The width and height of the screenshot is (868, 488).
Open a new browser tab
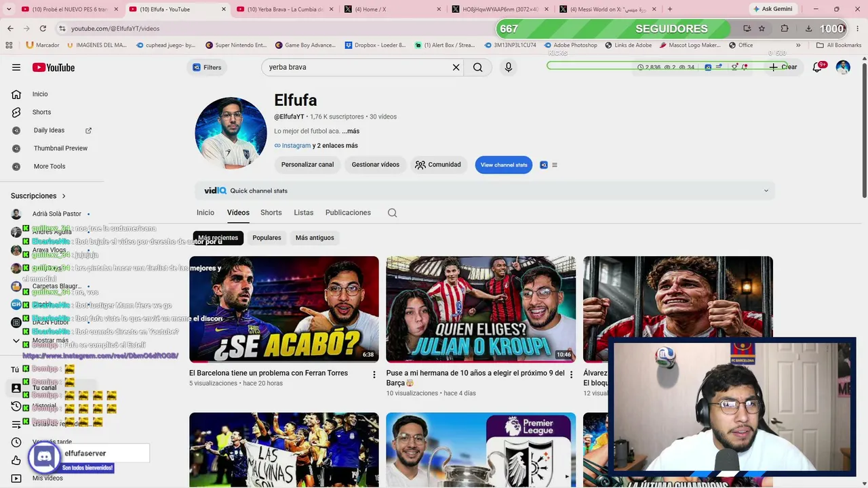(670, 9)
